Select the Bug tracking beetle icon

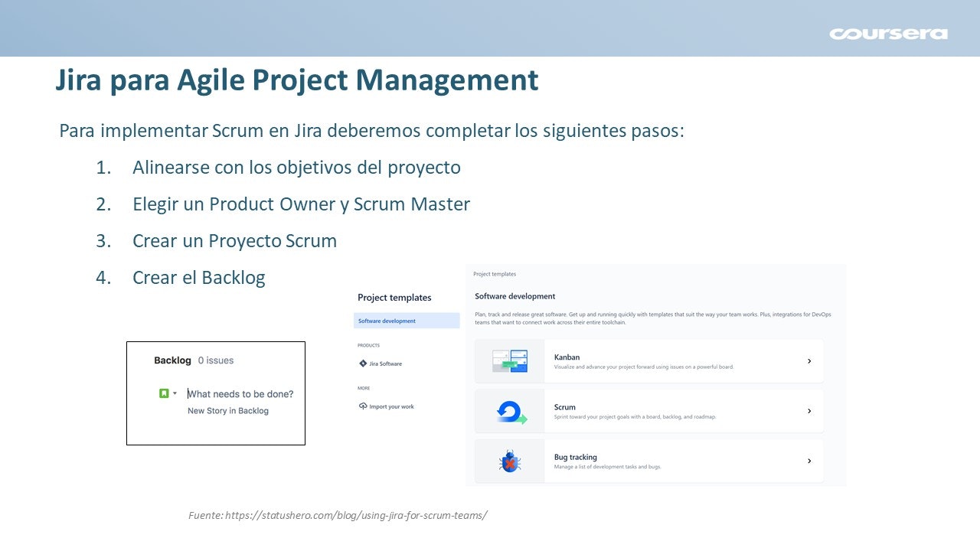(510, 461)
